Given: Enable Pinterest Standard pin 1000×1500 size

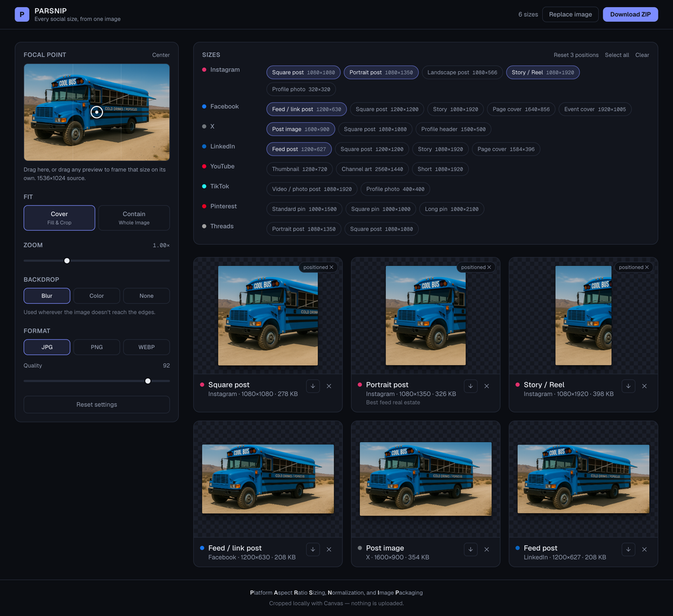Looking at the screenshot, I should 304,209.
